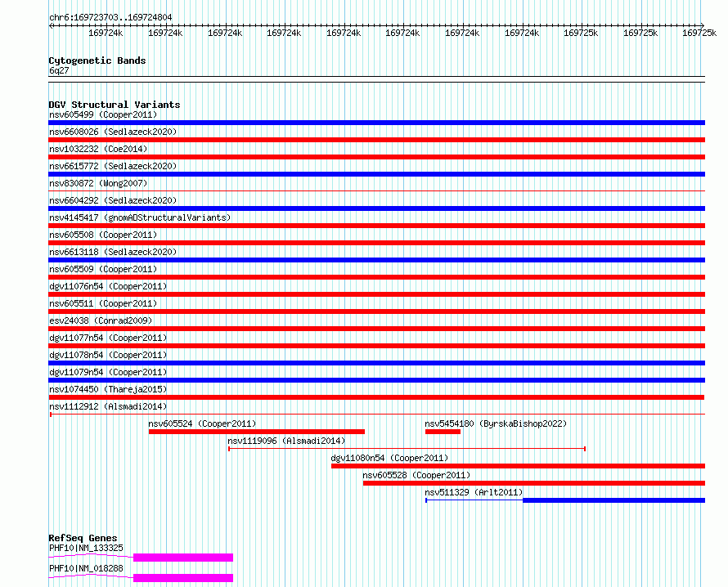Viewport: 728px width, 587px height.
Task: Click the red bar under dgv11080n54
Action: tap(518, 466)
